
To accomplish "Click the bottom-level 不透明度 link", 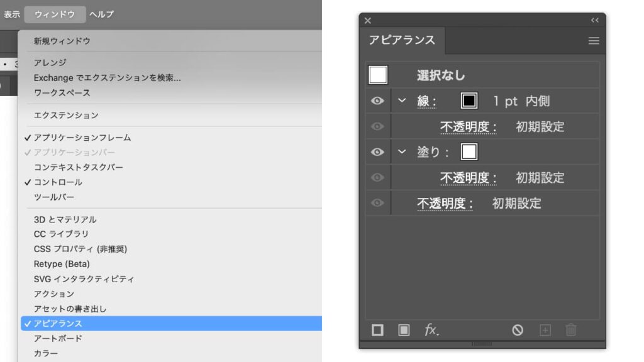I will 445,203.
